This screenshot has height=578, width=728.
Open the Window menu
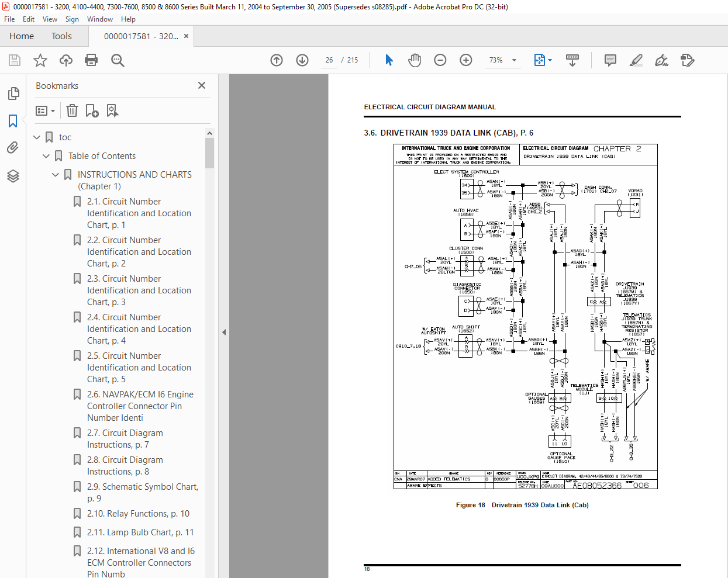point(100,19)
